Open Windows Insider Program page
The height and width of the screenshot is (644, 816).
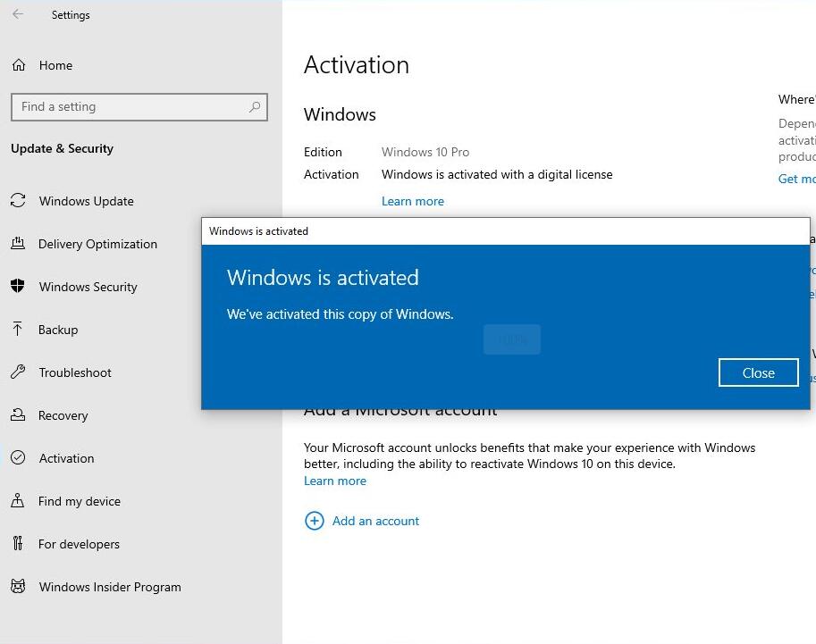[110, 587]
